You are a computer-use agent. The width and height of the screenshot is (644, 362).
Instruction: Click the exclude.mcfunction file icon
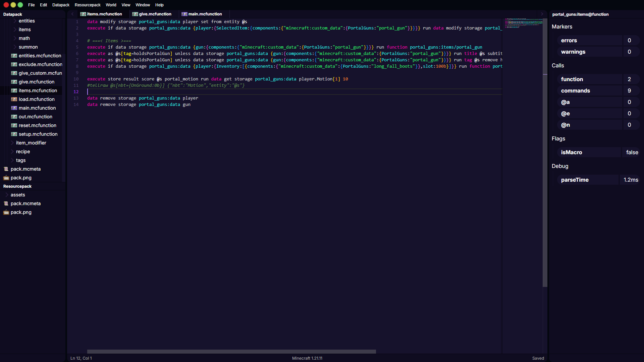[x=14, y=64]
